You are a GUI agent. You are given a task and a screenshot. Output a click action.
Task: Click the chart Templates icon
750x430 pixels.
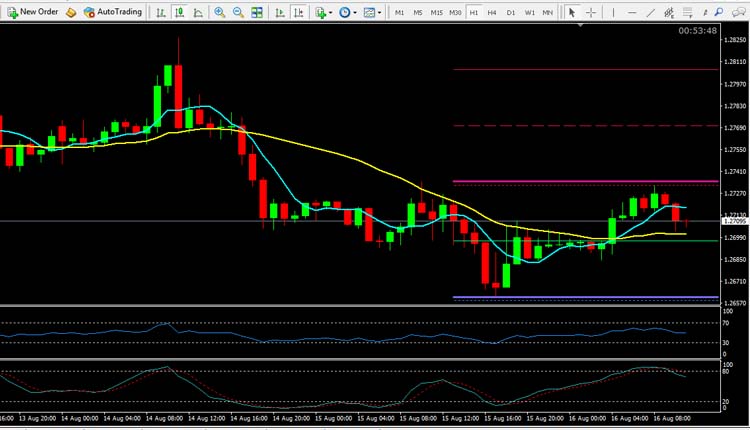pos(369,12)
